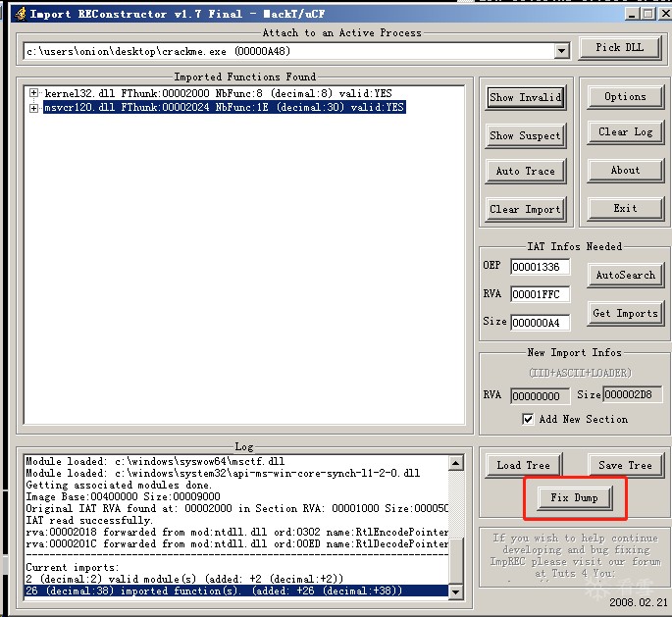Select log line mentioning RtlDecodePointer
The width and height of the screenshot is (672, 617).
pos(237,543)
